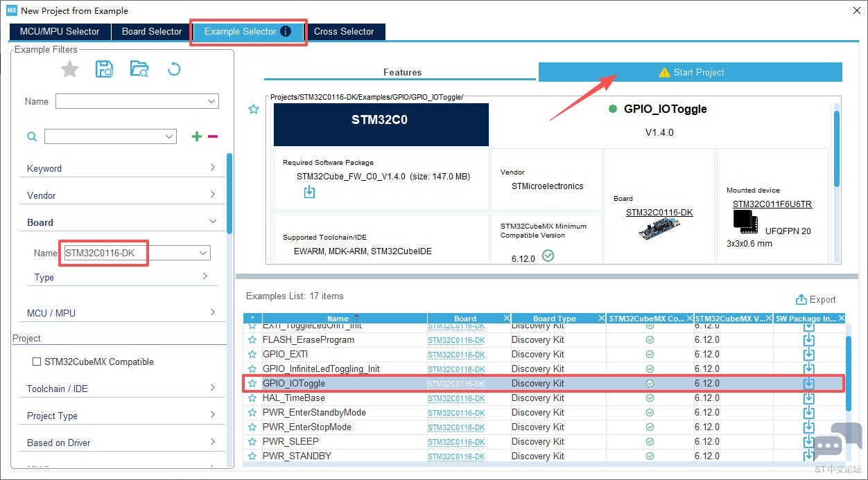Star the FLASH_EraseProgram example
868x480 pixels.
coord(252,340)
